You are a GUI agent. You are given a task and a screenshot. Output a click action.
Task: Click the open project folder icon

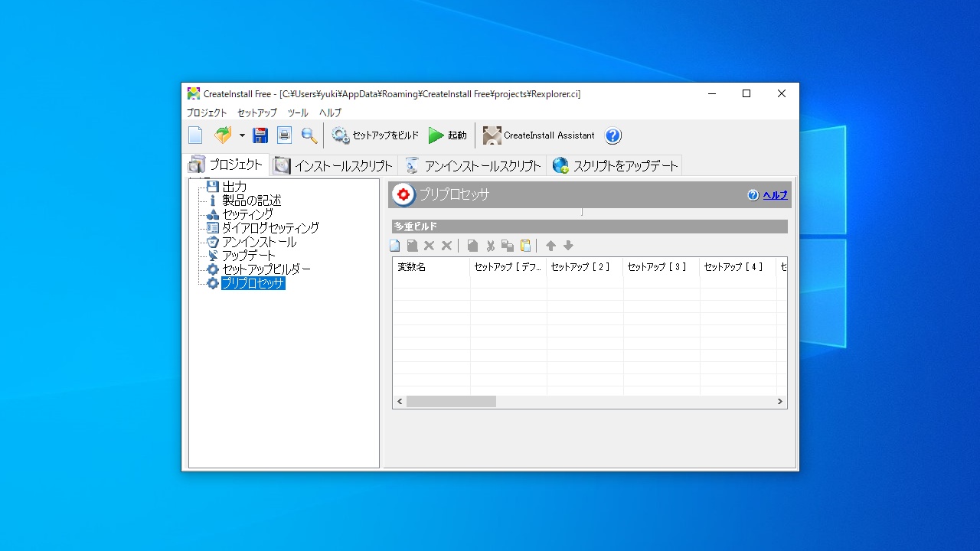(223, 135)
